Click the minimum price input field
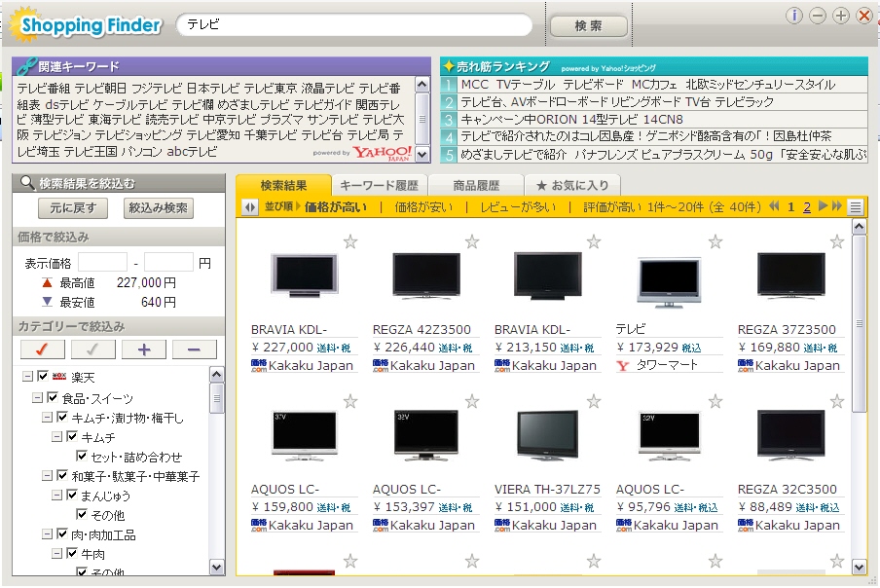The width and height of the screenshot is (880, 588). point(102,262)
